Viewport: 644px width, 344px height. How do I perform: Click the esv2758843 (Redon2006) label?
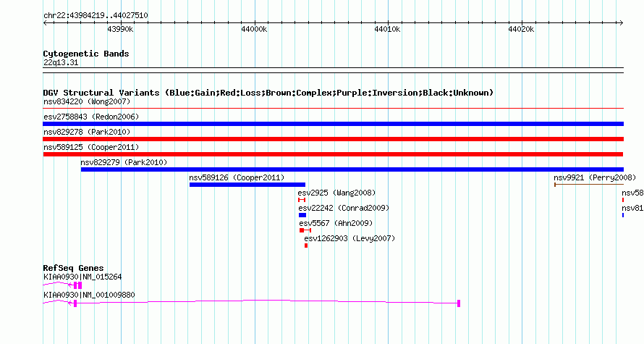point(91,117)
